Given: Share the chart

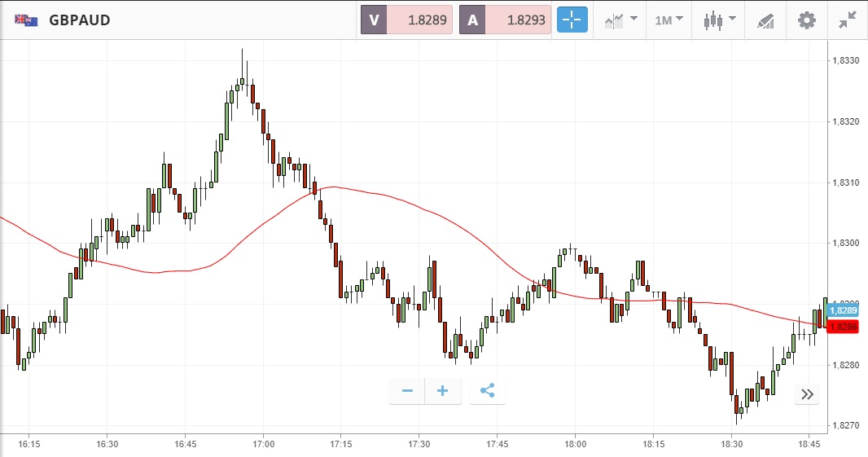Looking at the screenshot, I should pos(487,391).
